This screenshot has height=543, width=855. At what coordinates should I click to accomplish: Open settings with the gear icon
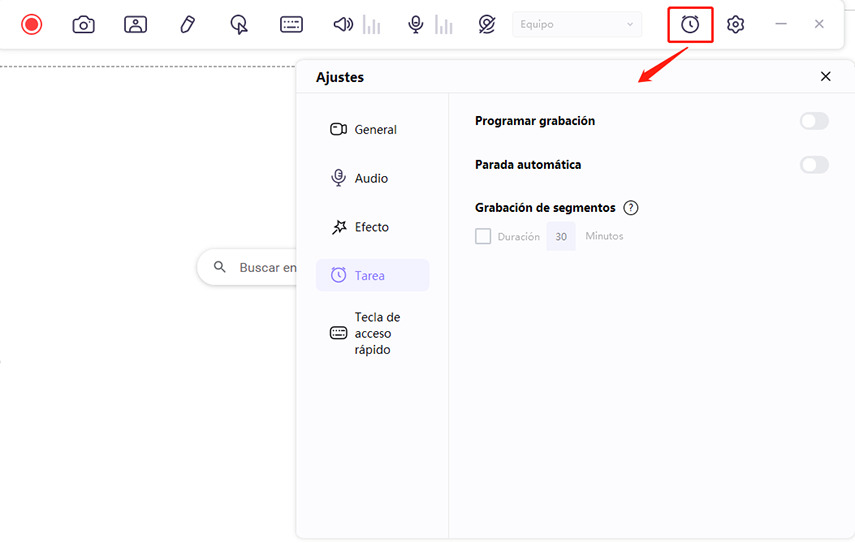coord(736,24)
